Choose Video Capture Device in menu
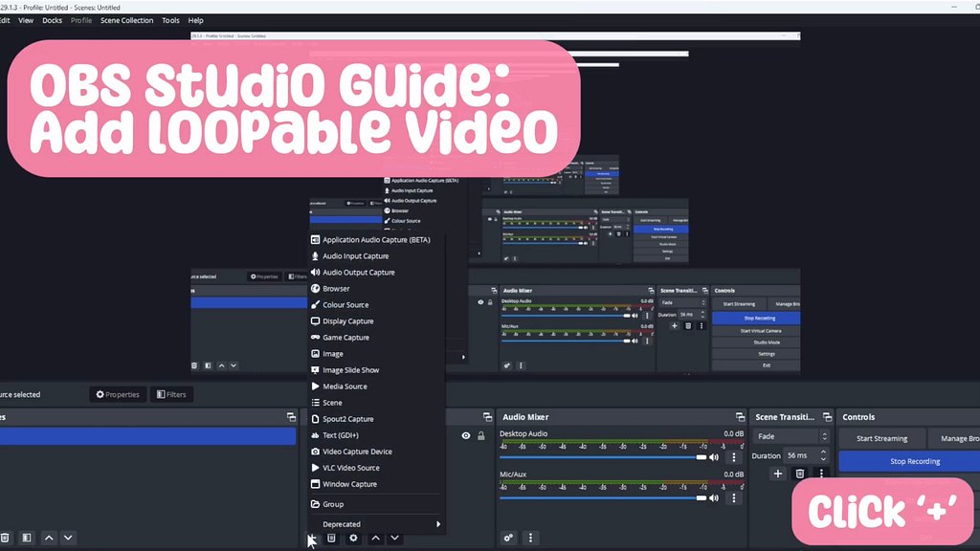Image resolution: width=980 pixels, height=551 pixels. (357, 452)
